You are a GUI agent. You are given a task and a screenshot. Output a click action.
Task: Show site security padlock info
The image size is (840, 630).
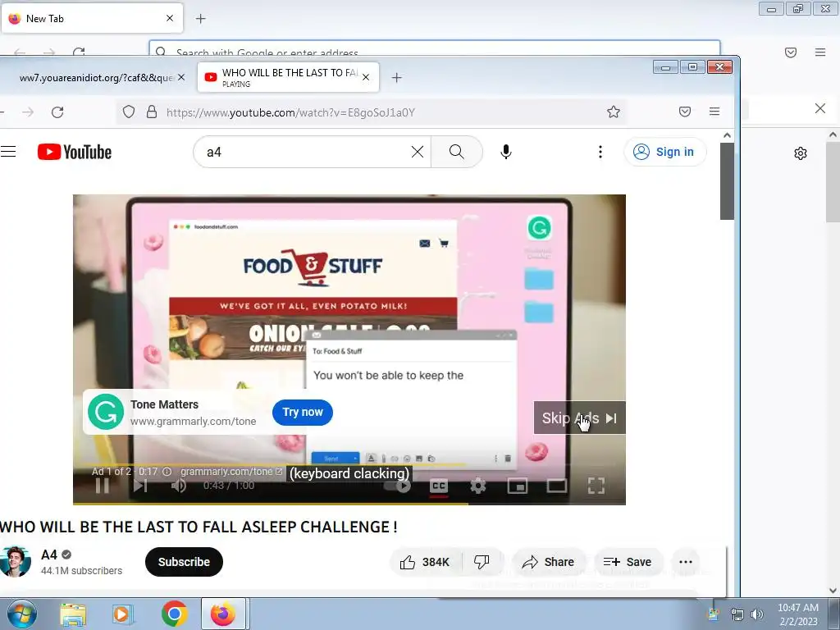(x=152, y=112)
